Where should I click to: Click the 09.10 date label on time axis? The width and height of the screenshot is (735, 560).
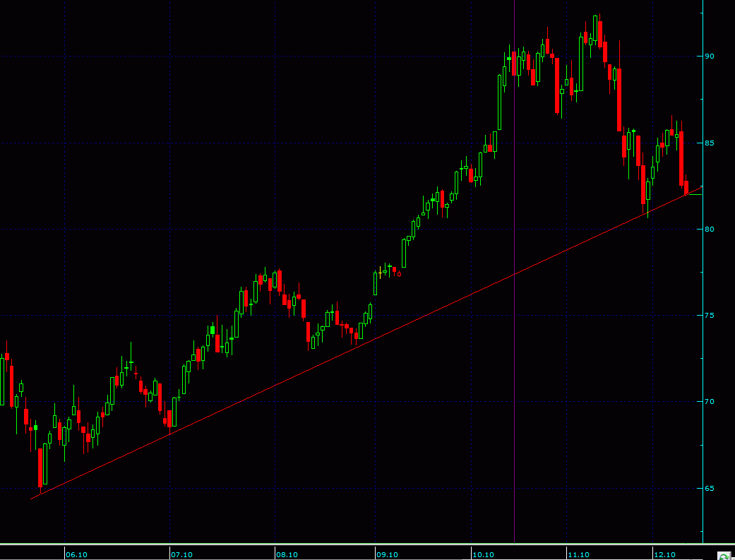coord(387,554)
